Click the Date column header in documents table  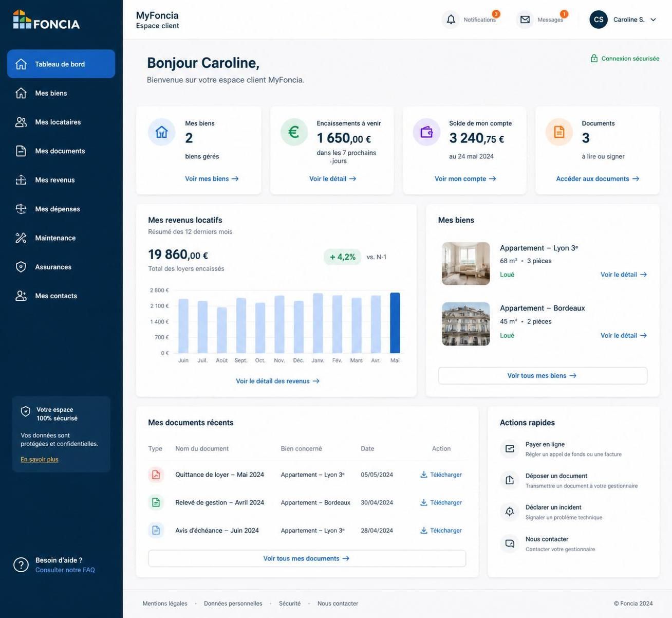point(367,448)
